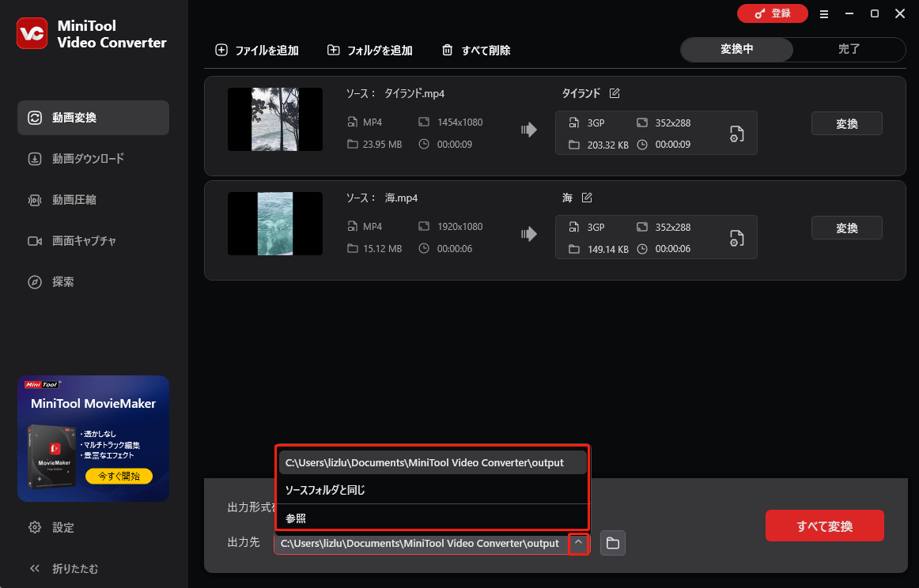Click source text 海.mp4
Viewport: 919px width, 588px height.
[x=401, y=198]
